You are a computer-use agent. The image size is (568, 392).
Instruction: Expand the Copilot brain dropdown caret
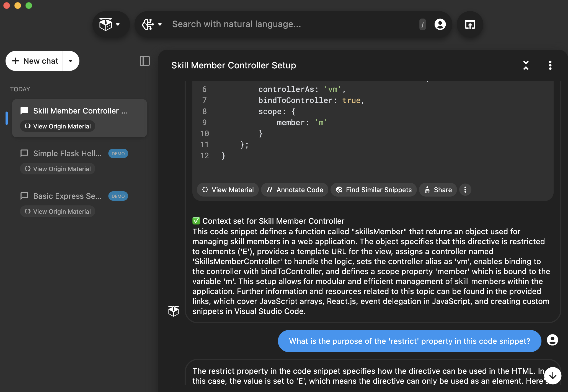click(160, 24)
